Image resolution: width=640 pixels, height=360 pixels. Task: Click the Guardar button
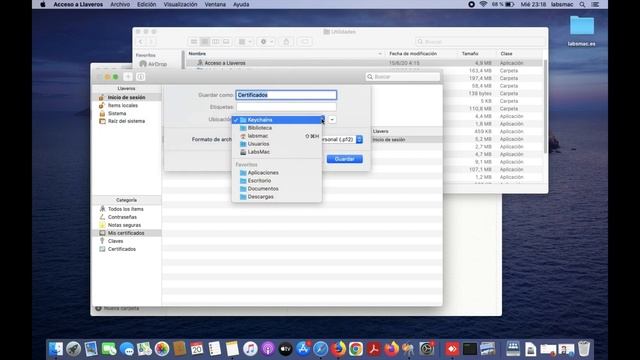[x=344, y=159]
